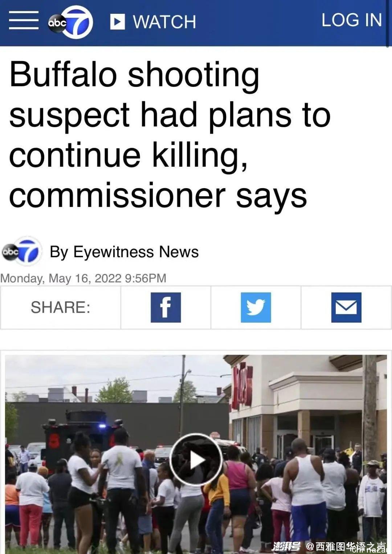Click the Monday, May 16, 2022 timestamp
The image size is (392, 554).
point(83,278)
